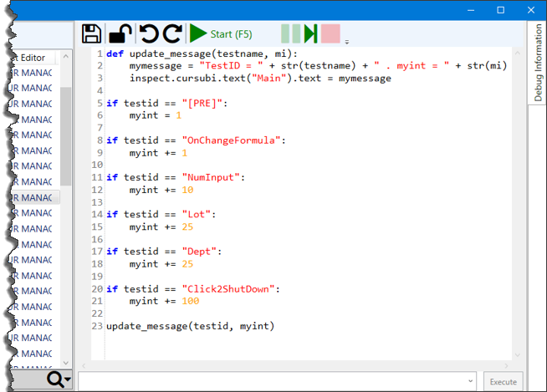Click the left list vertical scrollbar
The height and width of the screenshot is (392, 547).
[x=66, y=134]
